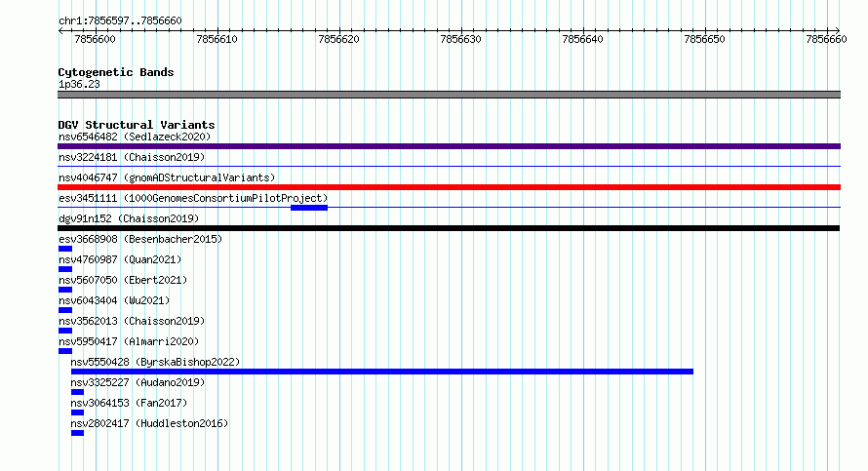Open the dgv91n152 (Chaisson2019) label

(129, 218)
